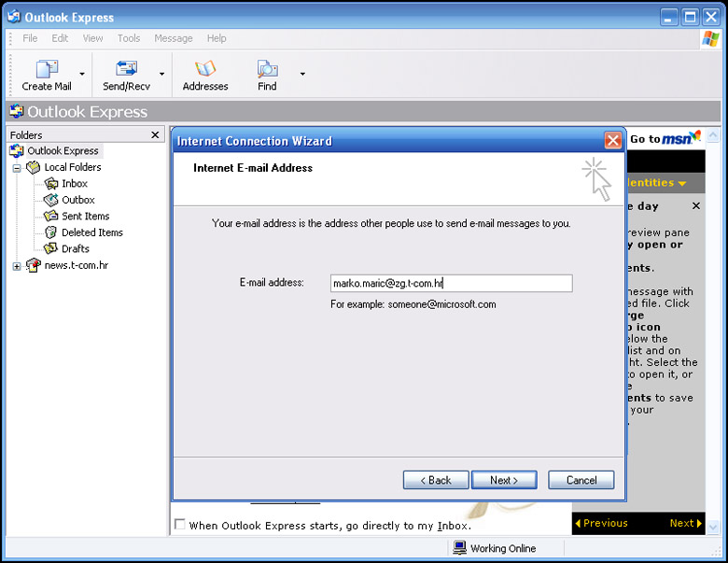
Task: Click the Outlook Express title bar icon
Action: pos(14,17)
